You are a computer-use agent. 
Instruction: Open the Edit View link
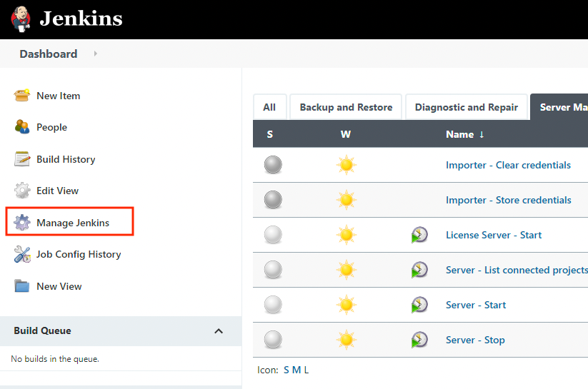57,191
